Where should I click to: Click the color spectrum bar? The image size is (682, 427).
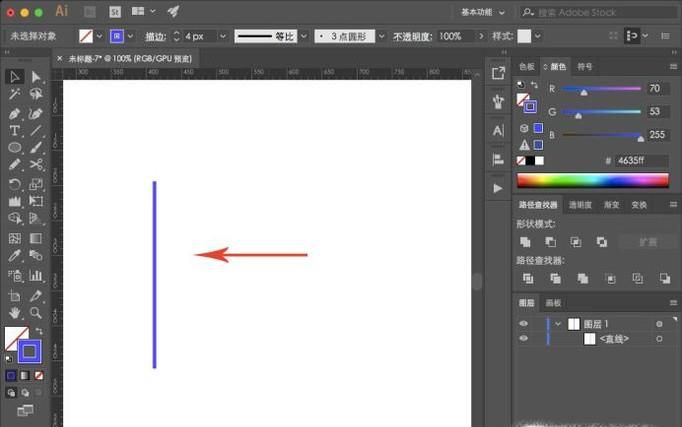point(592,180)
